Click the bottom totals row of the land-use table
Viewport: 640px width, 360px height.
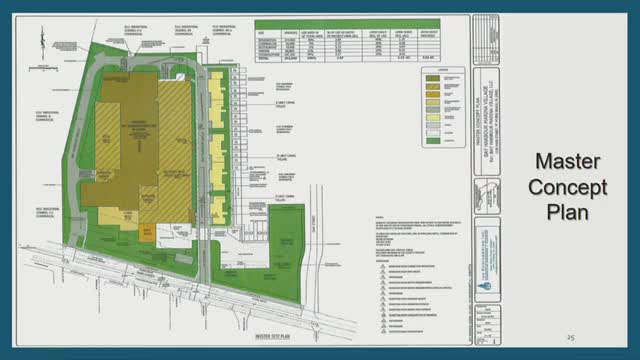(347, 58)
